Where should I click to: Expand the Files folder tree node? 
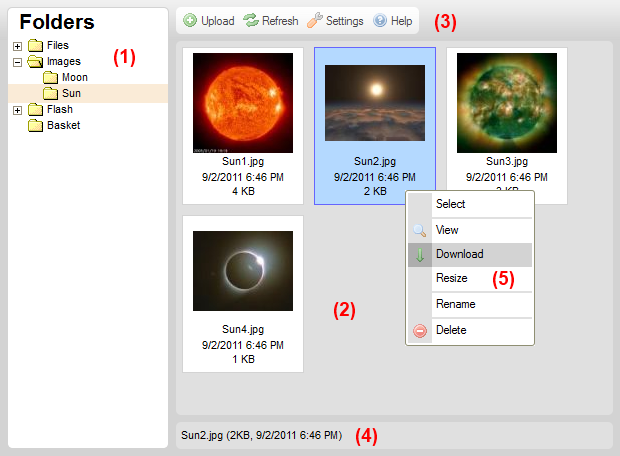tap(17, 46)
